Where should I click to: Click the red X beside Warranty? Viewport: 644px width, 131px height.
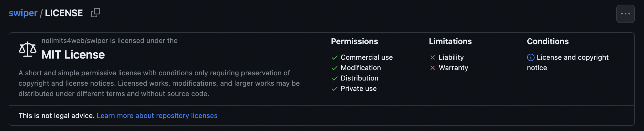click(432, 68)
